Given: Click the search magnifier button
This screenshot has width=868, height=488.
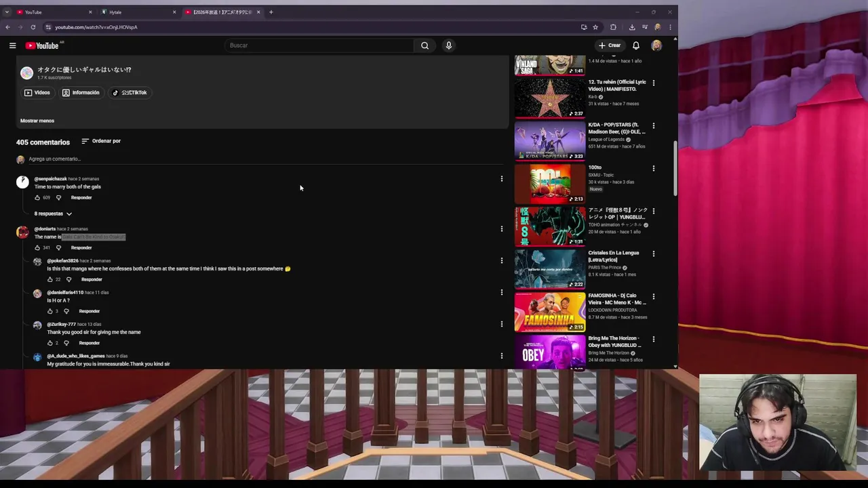Looking at the screenshot, I should click(x=425, y=45).
